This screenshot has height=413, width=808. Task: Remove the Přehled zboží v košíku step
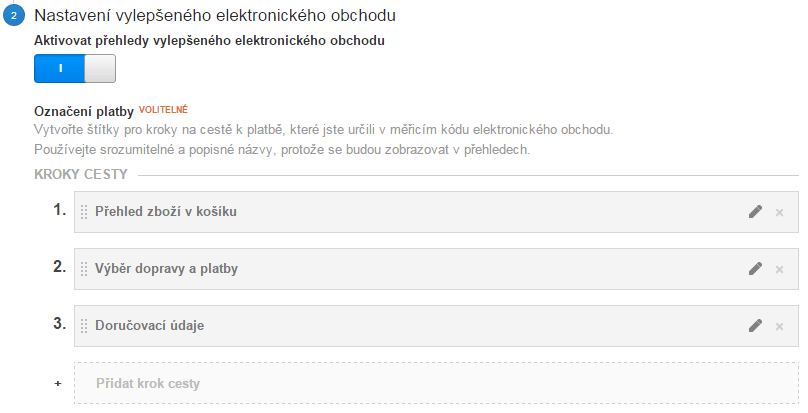coord(779,212)
